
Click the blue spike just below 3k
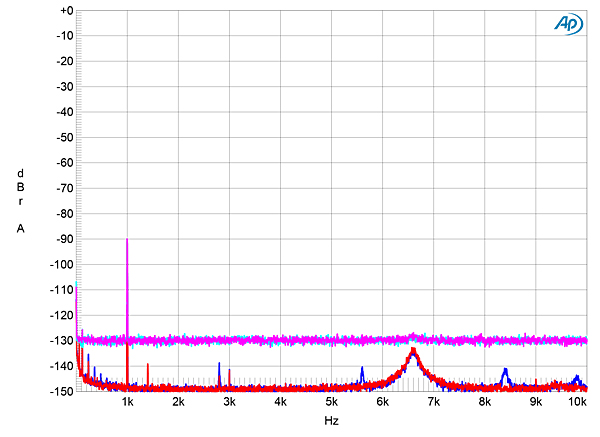[219, 365]
